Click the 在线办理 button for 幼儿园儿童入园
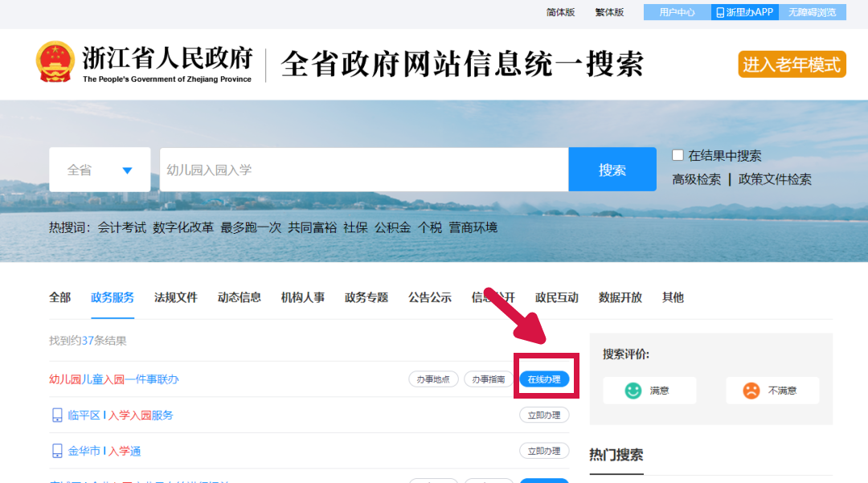This screenshot has width=868, height=483. [x=544, y=379]
